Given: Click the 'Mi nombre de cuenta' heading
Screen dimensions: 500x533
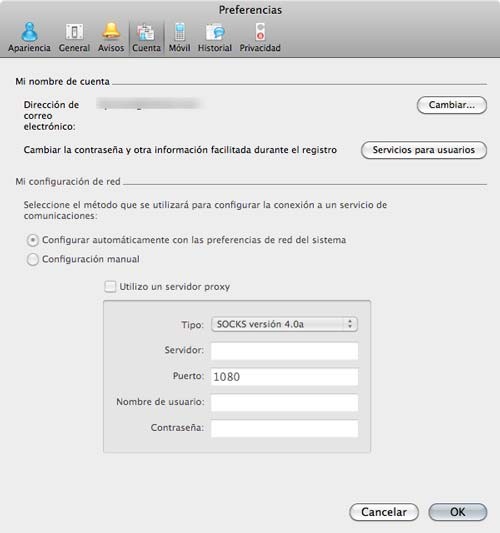Looking at the screenshot, I should pos(63,82).
